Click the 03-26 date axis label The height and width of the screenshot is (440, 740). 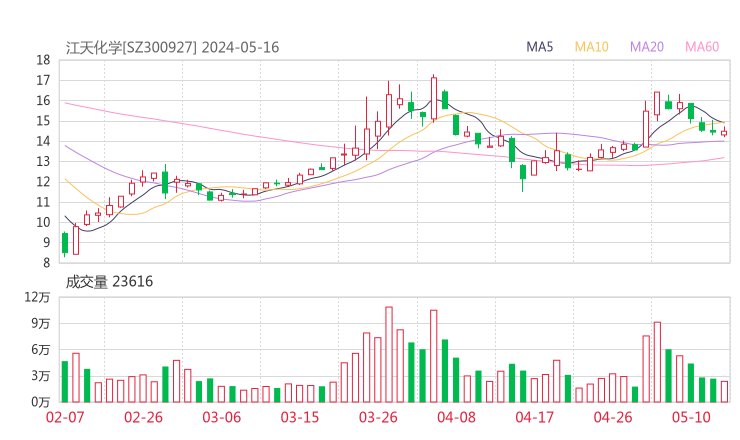[x=378, y=417]
